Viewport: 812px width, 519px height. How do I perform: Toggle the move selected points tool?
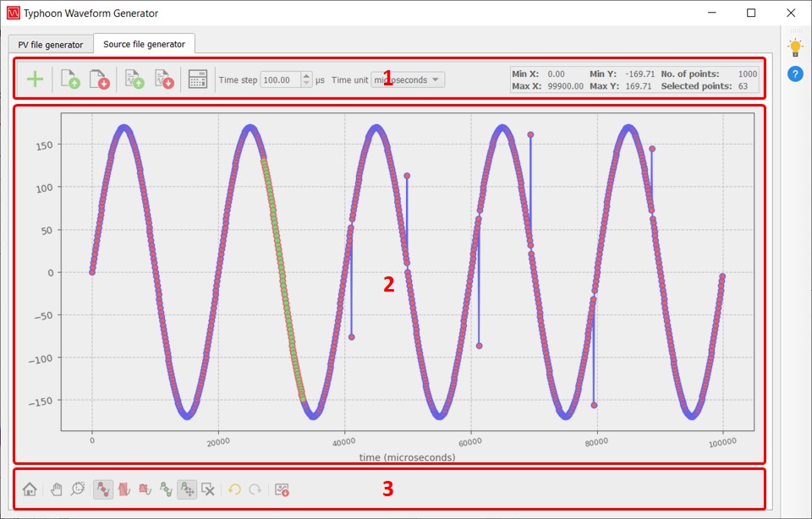click(x=187, y=489)
